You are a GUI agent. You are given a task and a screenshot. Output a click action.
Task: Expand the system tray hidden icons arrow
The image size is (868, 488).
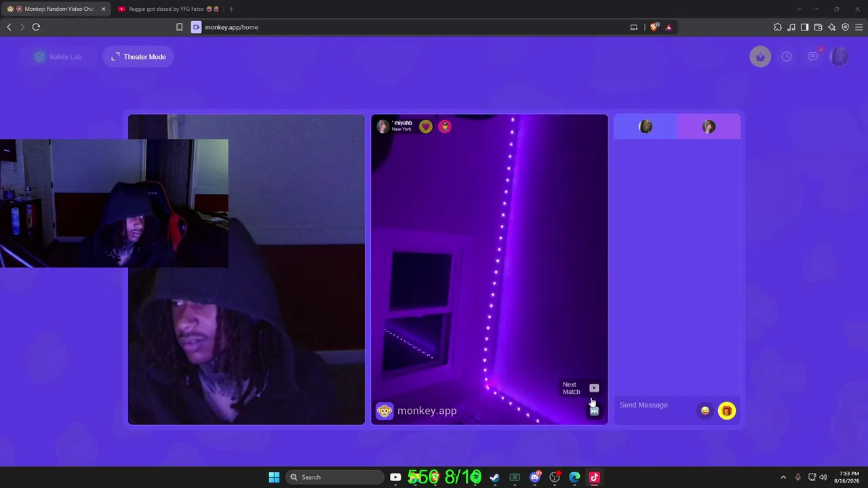coord(783,477)
